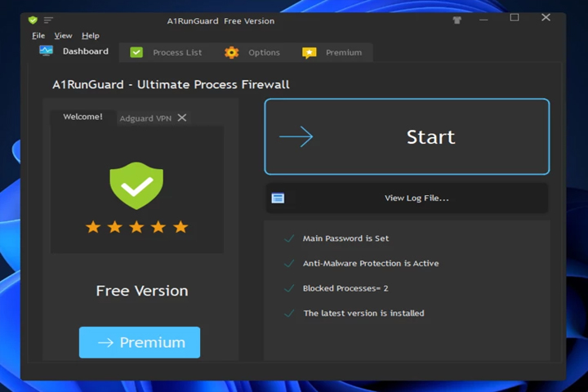Open the File menu
Screen dimensions: 588x392
pos(38,36)
